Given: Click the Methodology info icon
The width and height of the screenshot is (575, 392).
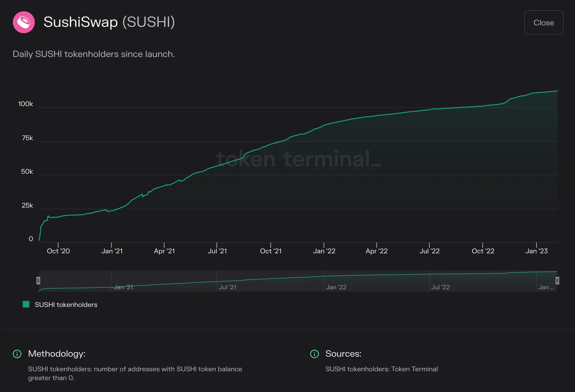Looking at the screenshot, I should 17,354.
